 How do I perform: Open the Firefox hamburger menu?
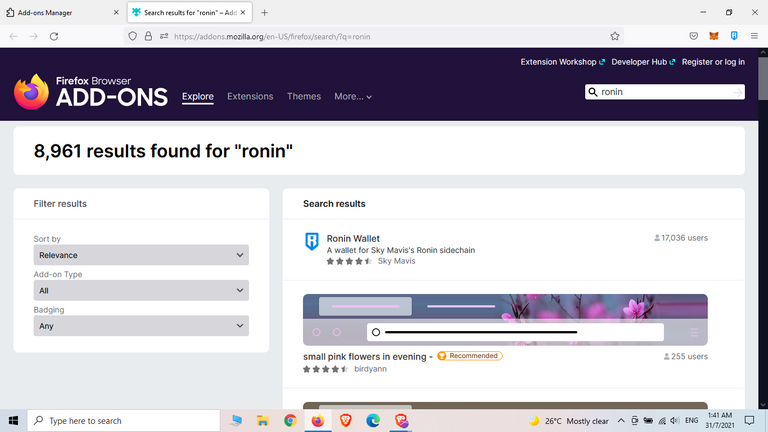(754, 36)
